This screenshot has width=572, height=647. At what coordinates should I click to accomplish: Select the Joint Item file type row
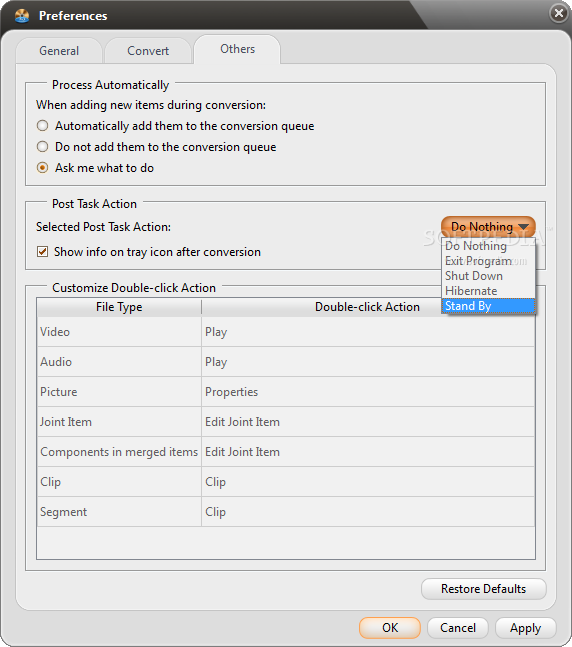click(x=119, y=422)
